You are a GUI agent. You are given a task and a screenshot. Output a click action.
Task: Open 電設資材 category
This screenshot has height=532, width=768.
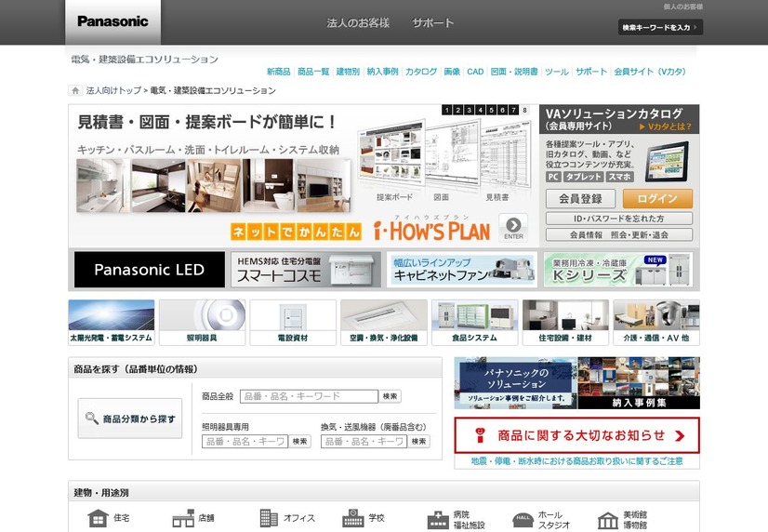(293, 323)
